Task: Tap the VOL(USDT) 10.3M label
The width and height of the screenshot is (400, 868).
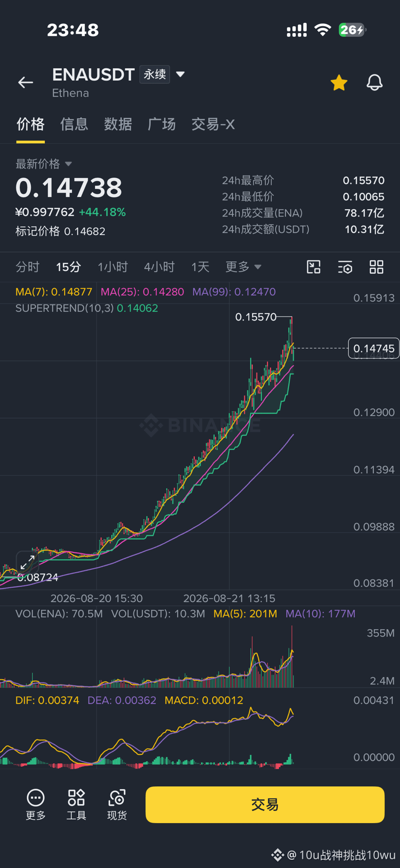Action: [158, 614]
